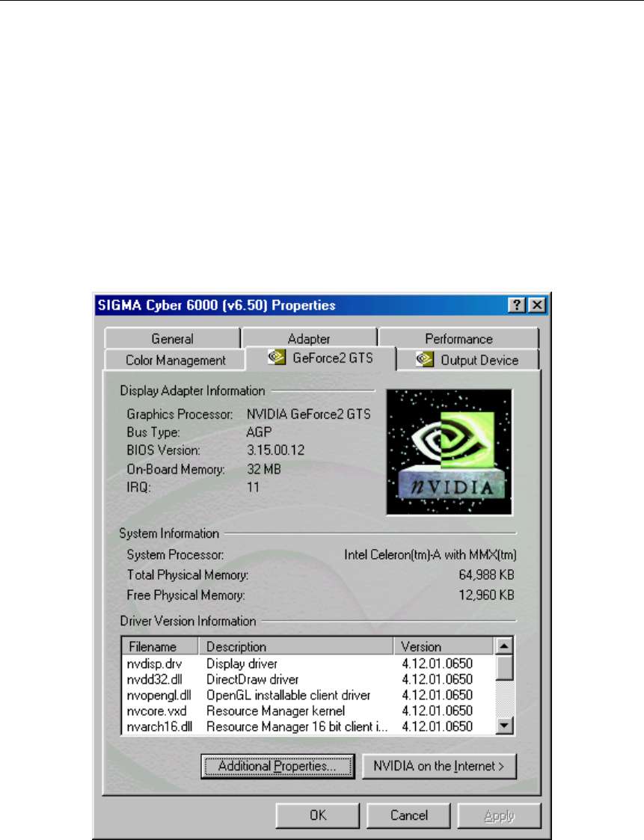Click the NVIDIA icon on Output Device tab

tap(424, 359)
